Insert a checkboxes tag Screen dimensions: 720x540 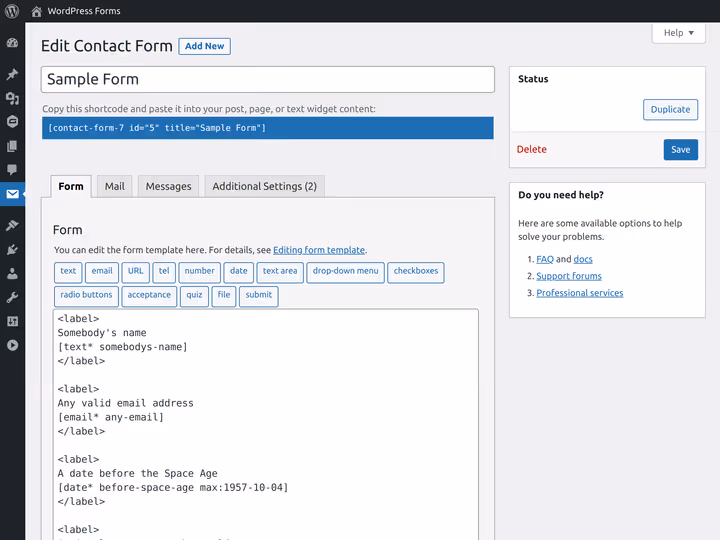pyautogui.click(x=416, y=272)
